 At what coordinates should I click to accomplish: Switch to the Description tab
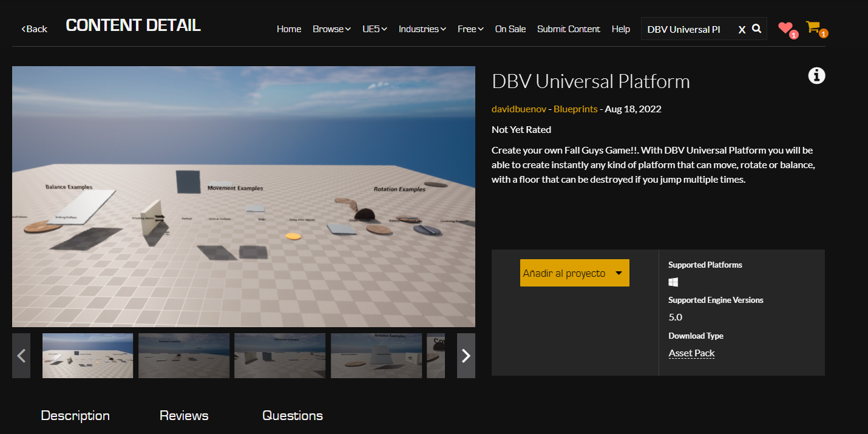75,416
